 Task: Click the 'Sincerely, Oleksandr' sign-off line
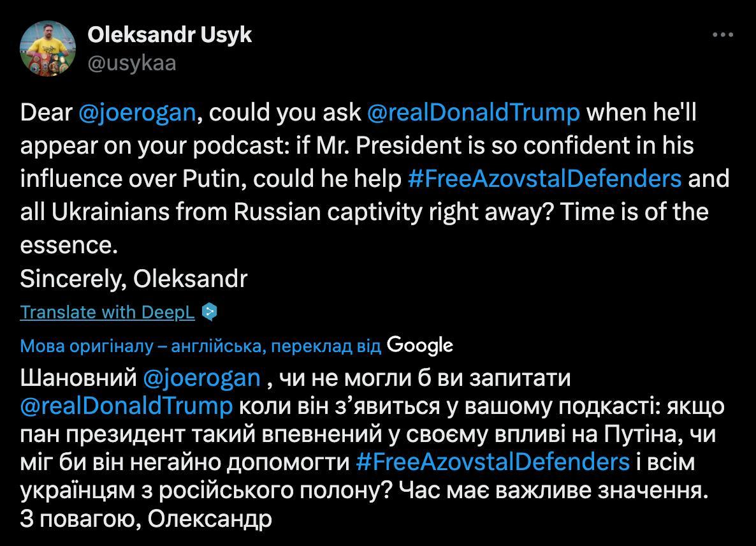134,278
